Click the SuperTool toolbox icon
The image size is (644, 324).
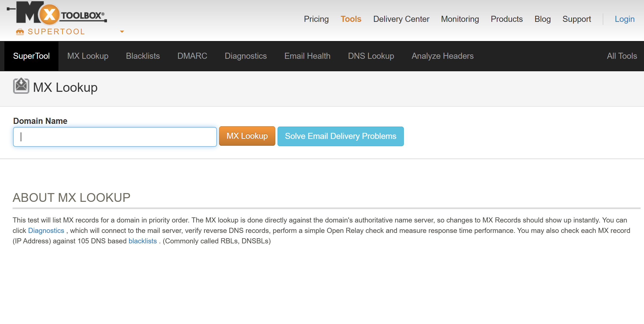20,32
